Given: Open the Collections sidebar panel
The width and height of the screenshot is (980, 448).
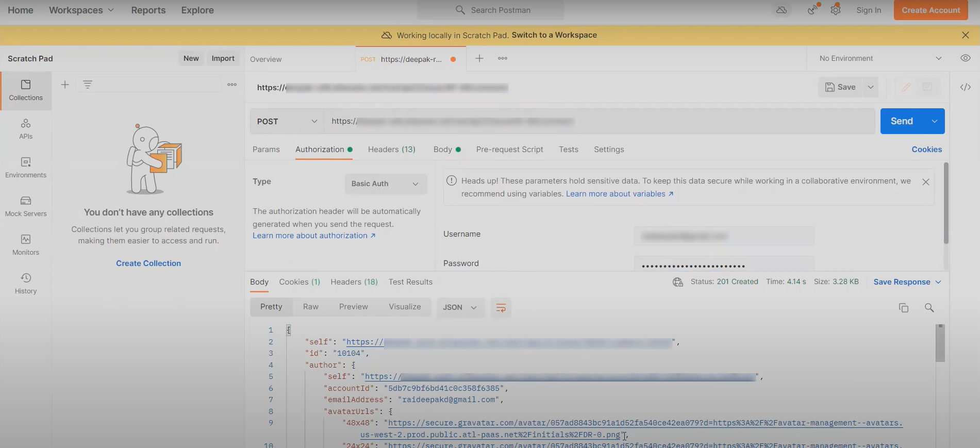Looking at the screenshot, I should tap(26, 90).
